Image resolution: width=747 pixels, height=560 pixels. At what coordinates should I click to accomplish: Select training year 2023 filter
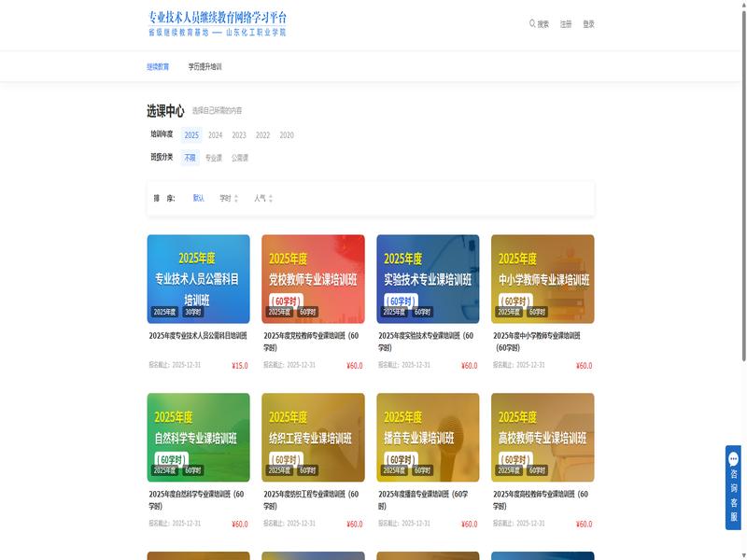(x=239, y=135)
